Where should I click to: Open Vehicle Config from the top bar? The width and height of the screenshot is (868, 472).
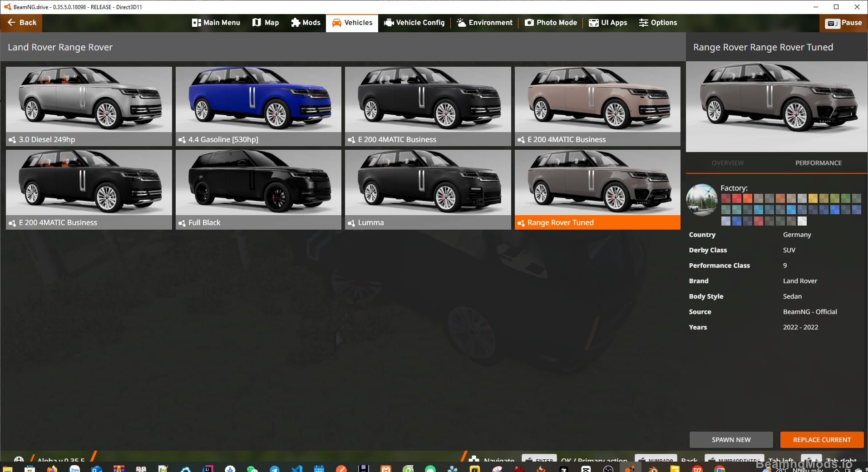pyautogui.click(x=414, y=22)
